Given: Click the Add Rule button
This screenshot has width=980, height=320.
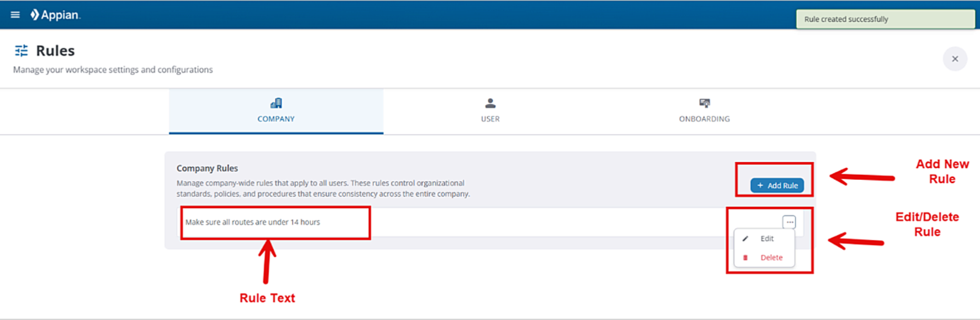Looking at the screenshot, I should pos(777,185).
